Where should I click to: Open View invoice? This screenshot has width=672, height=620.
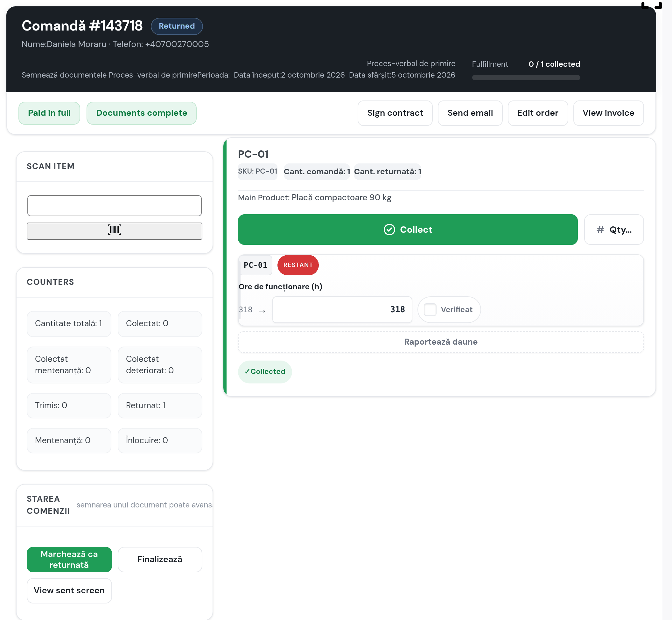pos(608,113)
